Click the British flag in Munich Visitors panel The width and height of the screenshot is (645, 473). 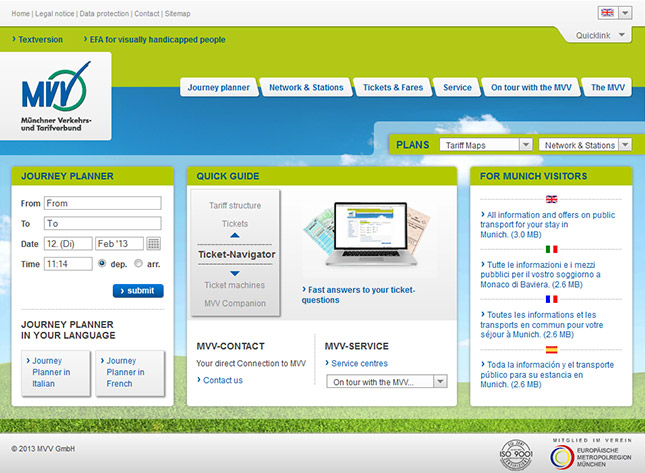(551, 199)
